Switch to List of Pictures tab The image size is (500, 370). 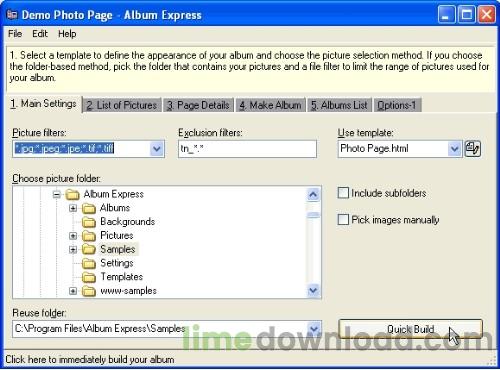(x=122, y=105)
